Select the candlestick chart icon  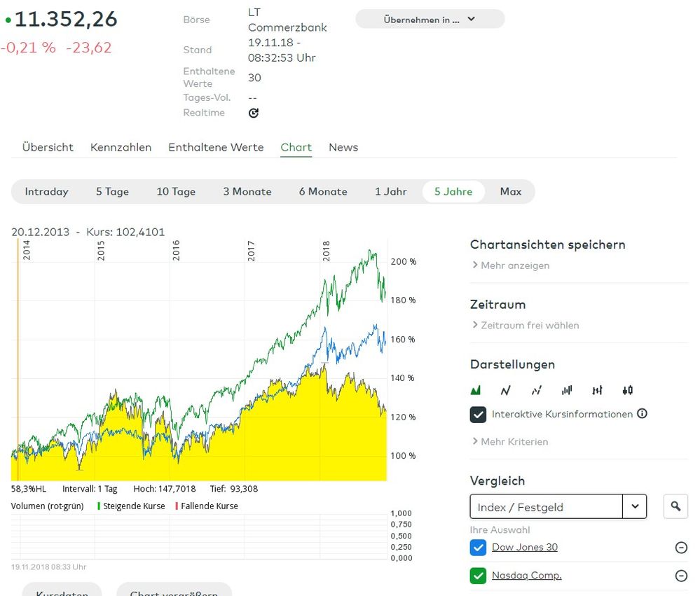(x=627, y=390)
